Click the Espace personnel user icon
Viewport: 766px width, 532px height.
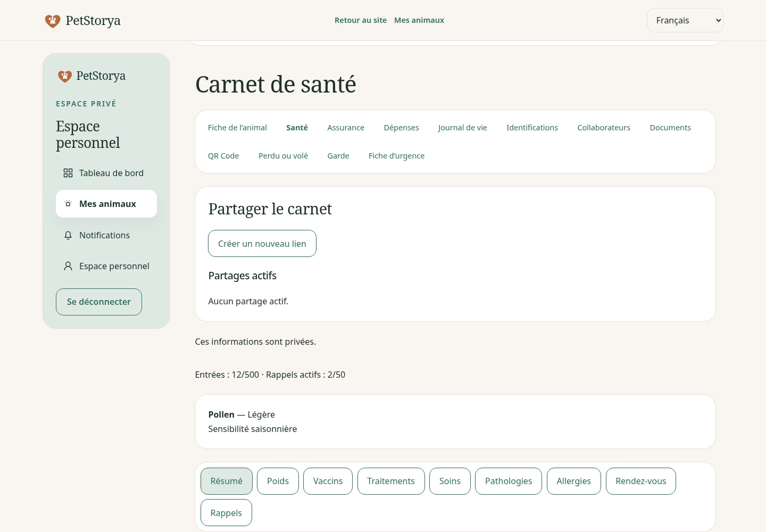pos(68,266)
